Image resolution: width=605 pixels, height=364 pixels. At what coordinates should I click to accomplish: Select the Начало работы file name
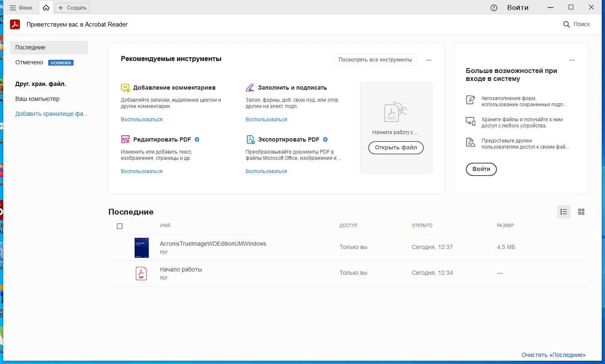pos(181,269)
